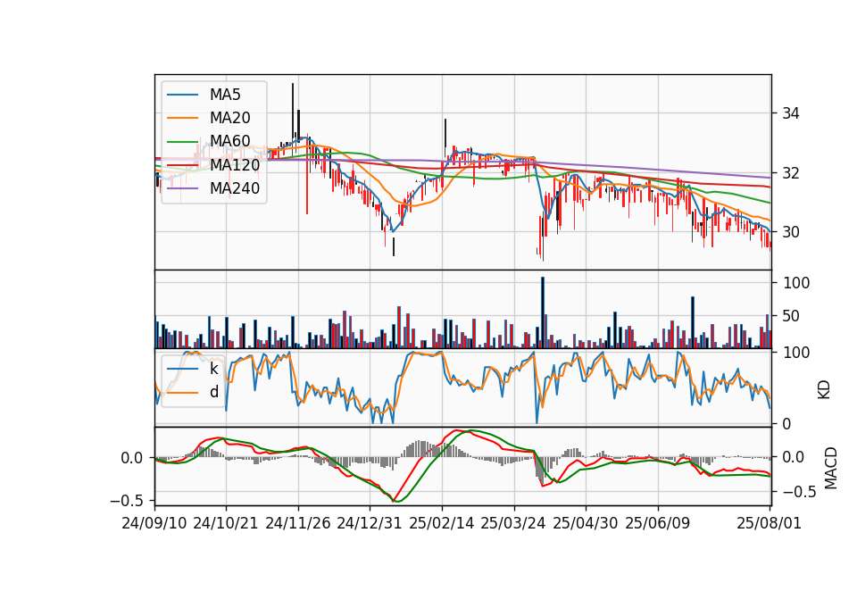Click the 25/03/24 date label

(513, 523)
